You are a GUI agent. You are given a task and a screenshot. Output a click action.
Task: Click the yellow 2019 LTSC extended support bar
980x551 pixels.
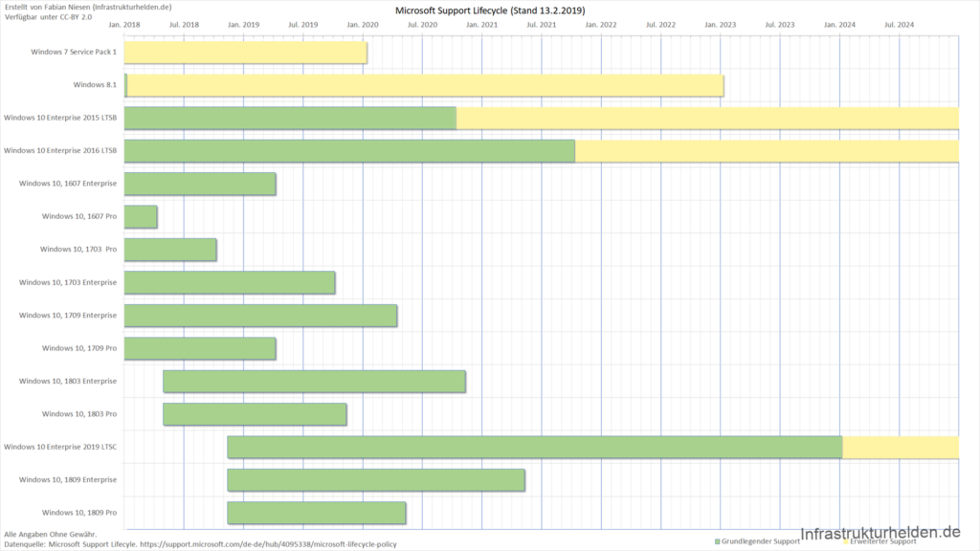click(x=901, y=448)
